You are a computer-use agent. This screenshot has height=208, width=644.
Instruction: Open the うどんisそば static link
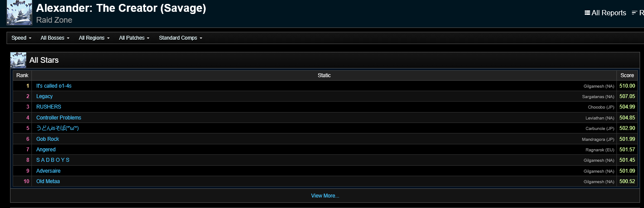pyautogui.click(x=57, y=128)
